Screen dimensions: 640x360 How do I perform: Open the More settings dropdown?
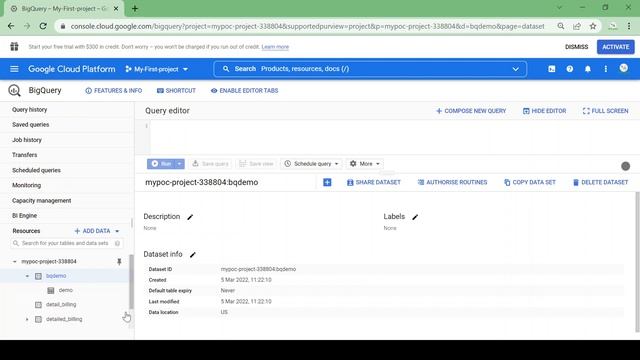click(x=365, y=164)
